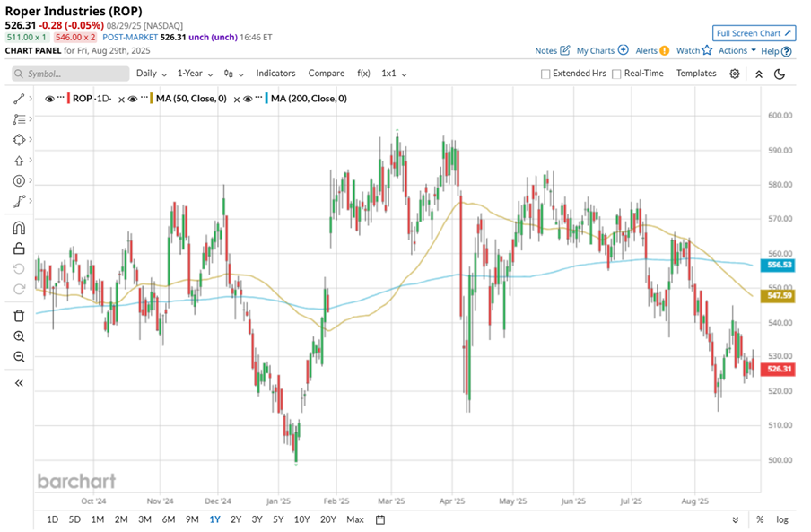The width and height of the screenshot is (811, 532).
Task: Select the 6M time range
Action: pos(168,519)
